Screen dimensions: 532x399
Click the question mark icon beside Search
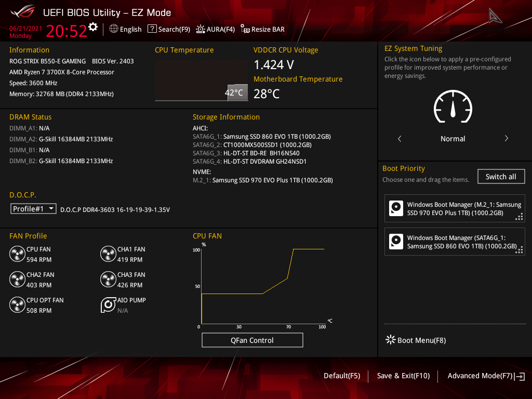coord(152,29)
